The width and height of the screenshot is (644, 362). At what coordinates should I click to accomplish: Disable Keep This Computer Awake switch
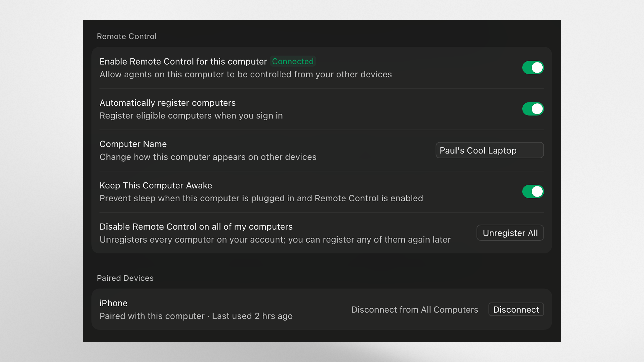pos(533,191)
